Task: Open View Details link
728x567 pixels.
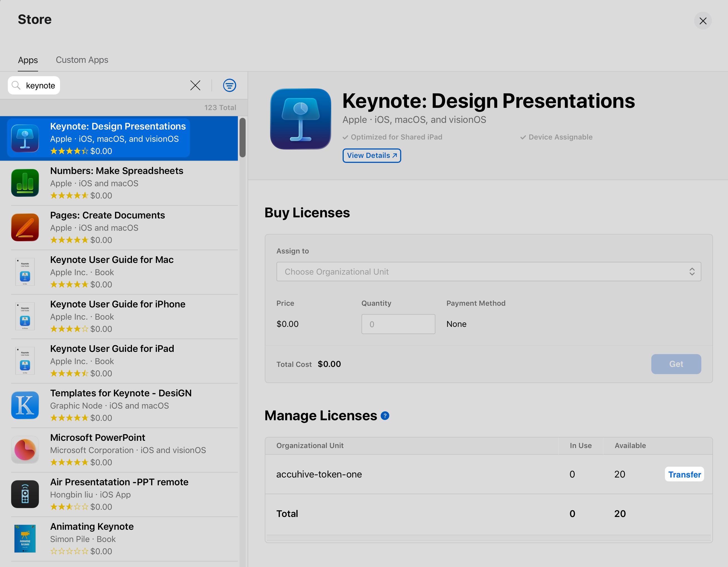Action: (x=372, y=155)
